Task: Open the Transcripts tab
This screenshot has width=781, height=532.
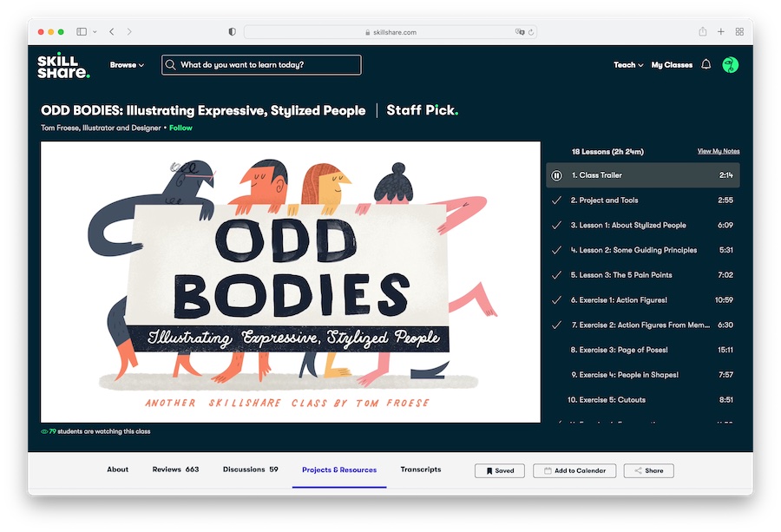Action: tap(421, 470)
